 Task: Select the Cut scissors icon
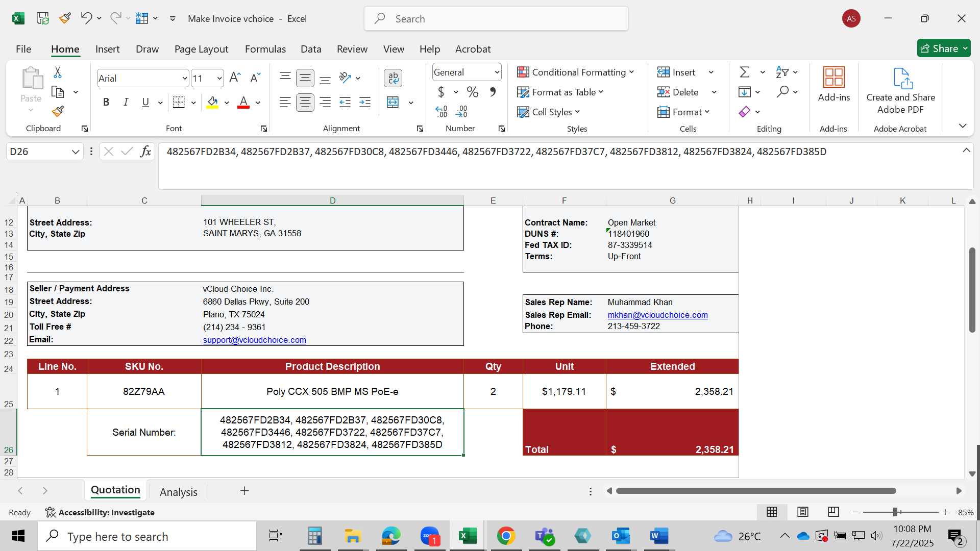58,72
